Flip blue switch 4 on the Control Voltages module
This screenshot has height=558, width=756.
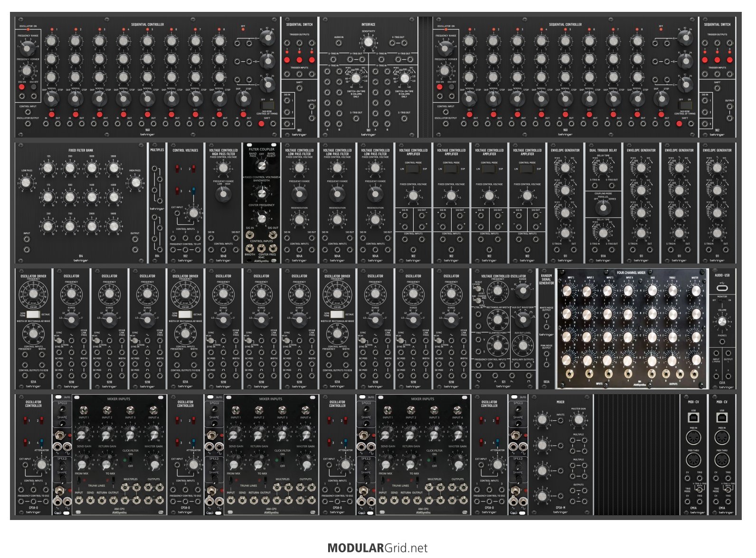point(193,191)
